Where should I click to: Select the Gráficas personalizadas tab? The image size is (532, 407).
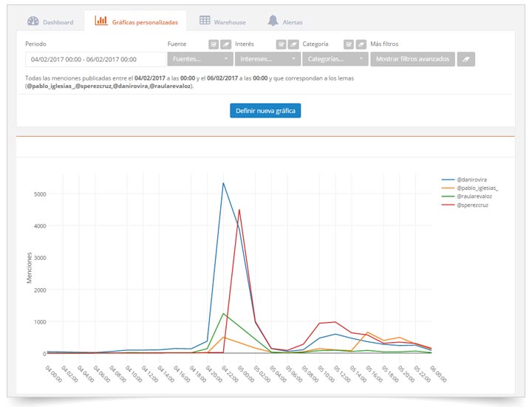[136, 22]
